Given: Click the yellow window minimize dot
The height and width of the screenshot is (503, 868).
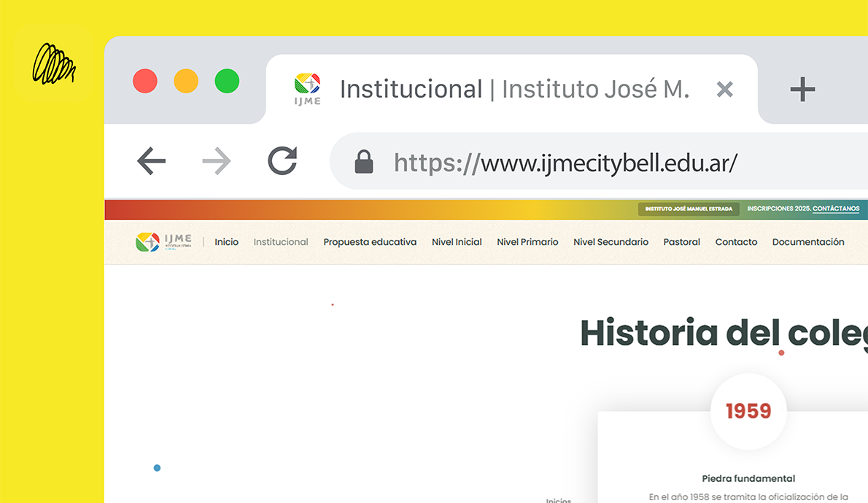Looking at the screenshot, I should 186,82.
